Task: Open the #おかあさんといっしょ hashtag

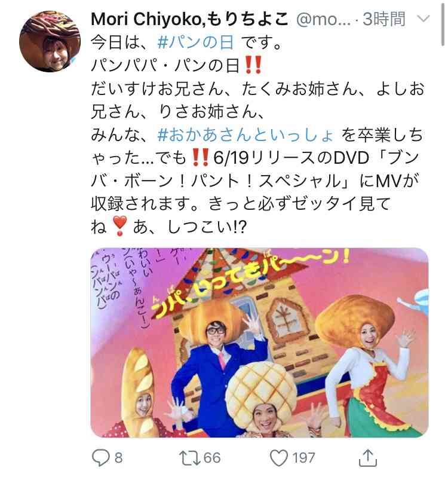Action: tap(246, 134)
